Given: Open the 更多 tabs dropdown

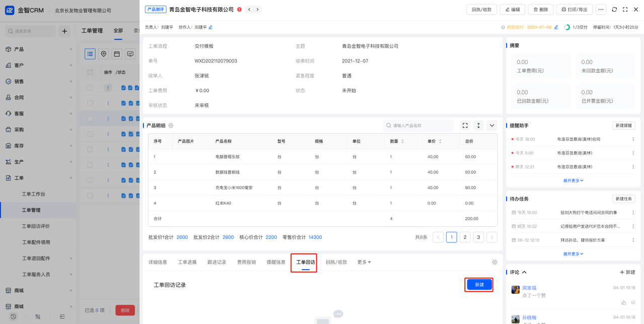Looking at the screenshot, I should [x=364, y=263].
